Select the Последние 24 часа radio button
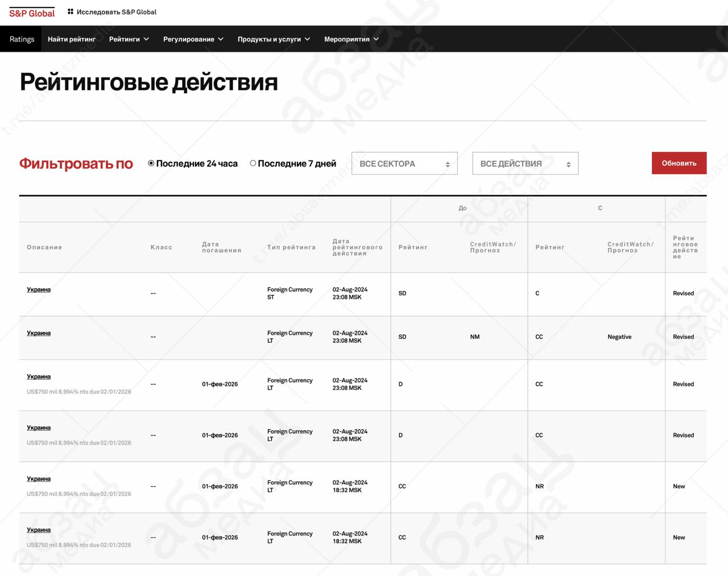This screenshot has width=728, height=576. tap(151, 163)
